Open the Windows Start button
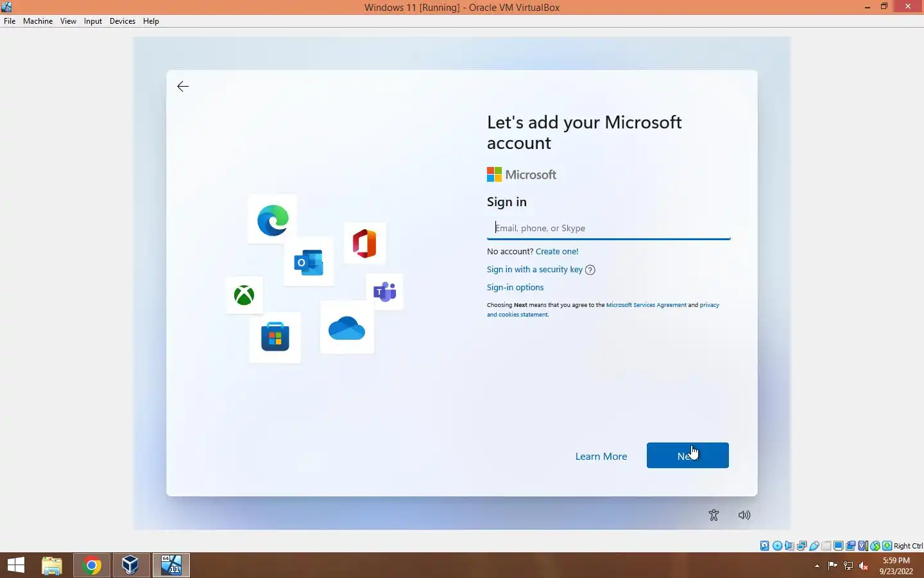 pyautogui.click(x=16, y=565)
